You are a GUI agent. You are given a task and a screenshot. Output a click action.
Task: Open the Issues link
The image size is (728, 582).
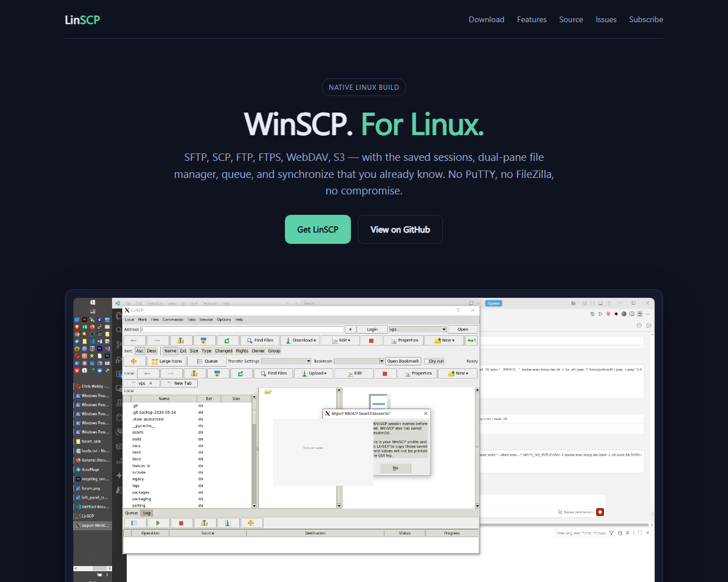(x=606, y=19)
